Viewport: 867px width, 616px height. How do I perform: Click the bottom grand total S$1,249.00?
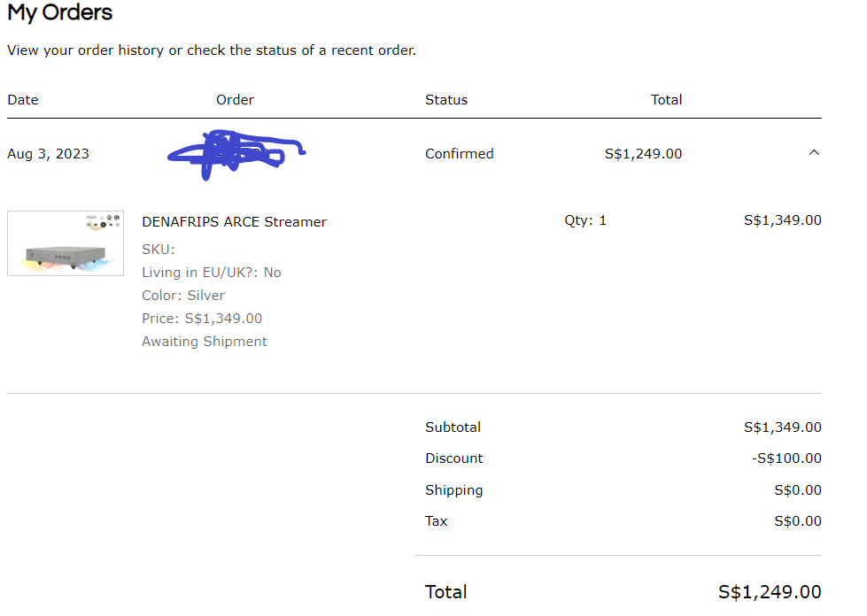coord(770,592)
